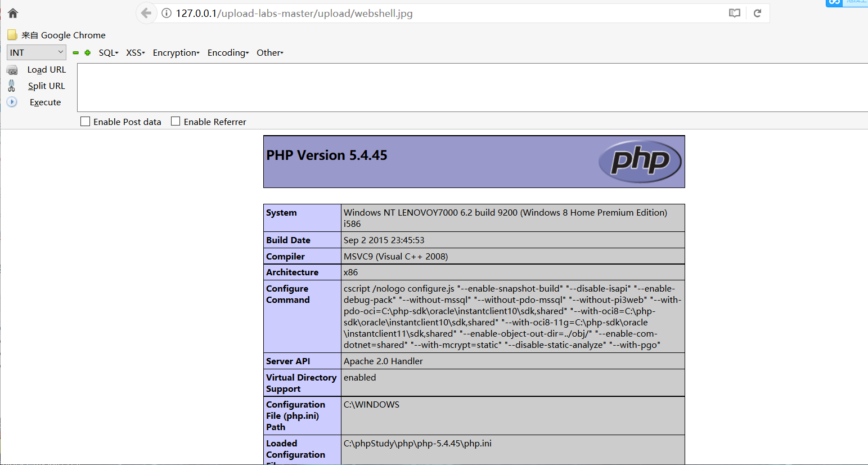Reload the webshell.jpg page
This screenshot has height=465, width=868.
(757, 13)
